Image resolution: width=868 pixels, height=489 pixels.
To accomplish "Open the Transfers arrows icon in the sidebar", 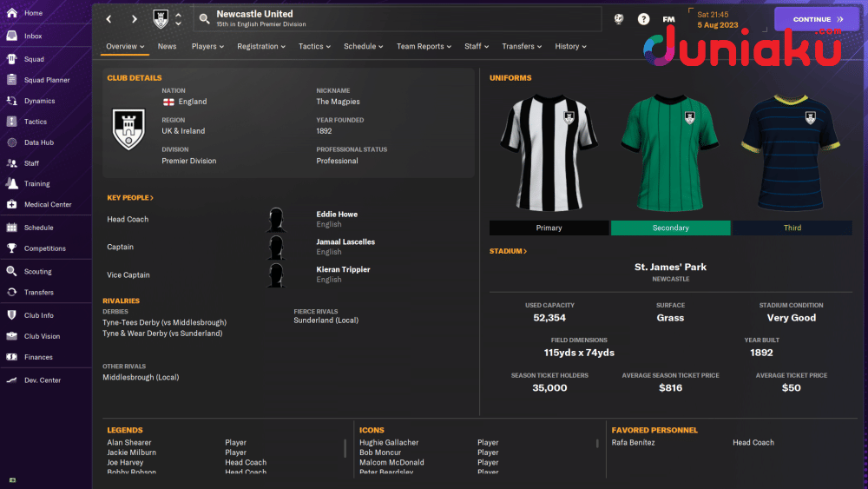I will tap(11, 292).
